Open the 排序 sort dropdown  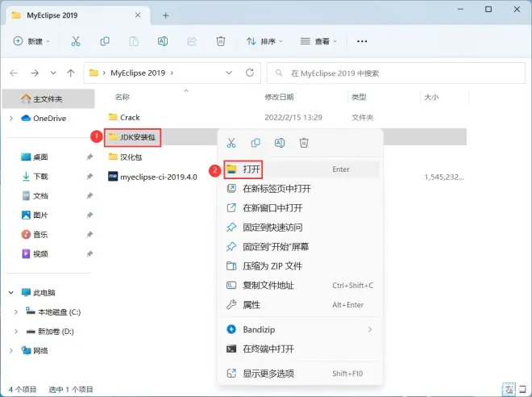pos(264,41)
